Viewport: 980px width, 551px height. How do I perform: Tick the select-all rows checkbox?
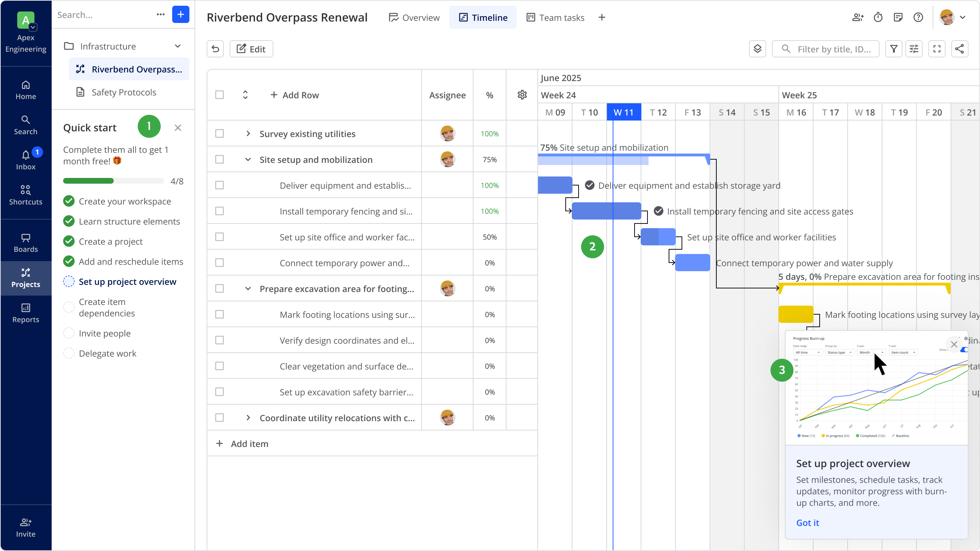click(220, 95)
